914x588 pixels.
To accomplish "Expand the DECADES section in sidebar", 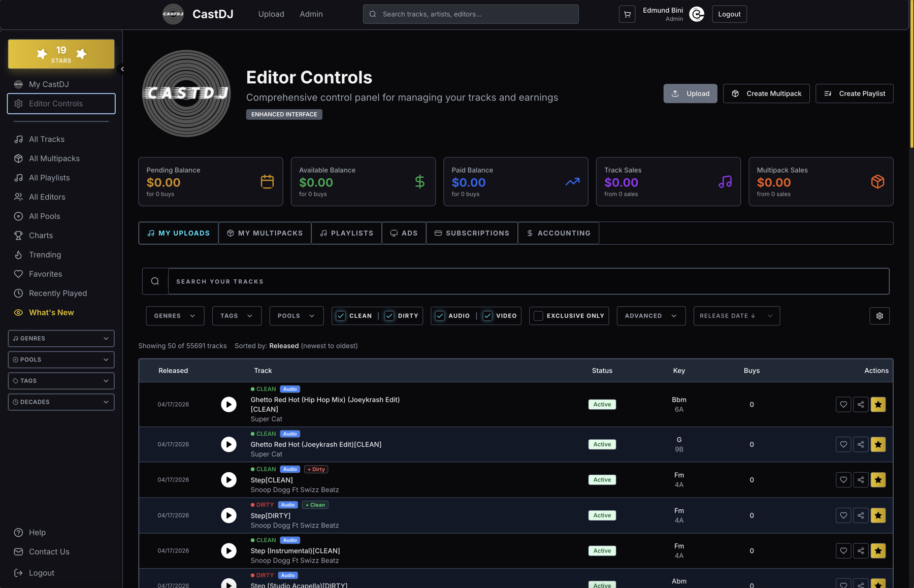I will coord(61,402).
